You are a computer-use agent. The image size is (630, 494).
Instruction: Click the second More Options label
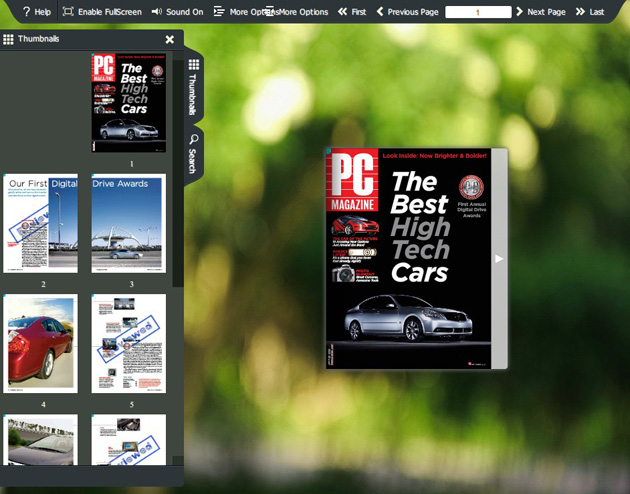pos(303,12)
